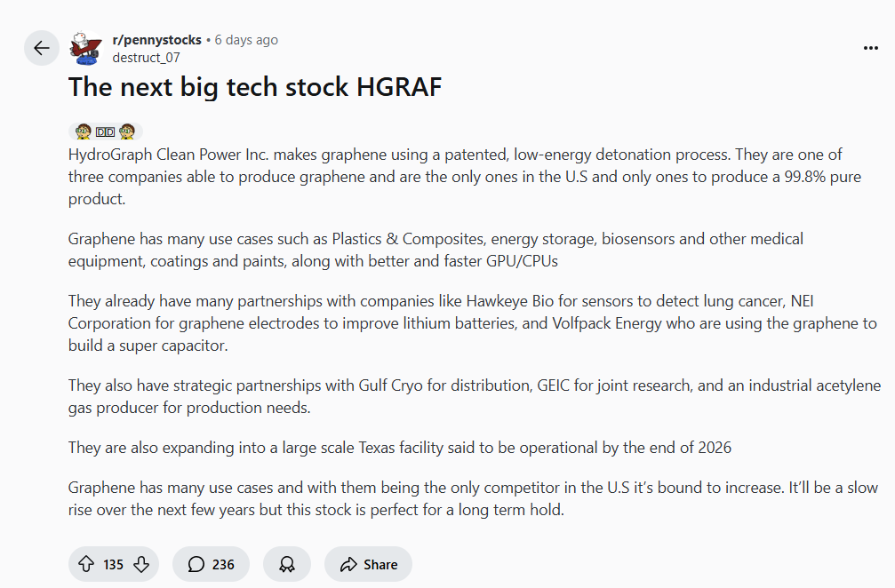The image size is (895, 588).
Task: Downvote the HGRAF post
Action: pyautogui.click(x=140, y=564)
